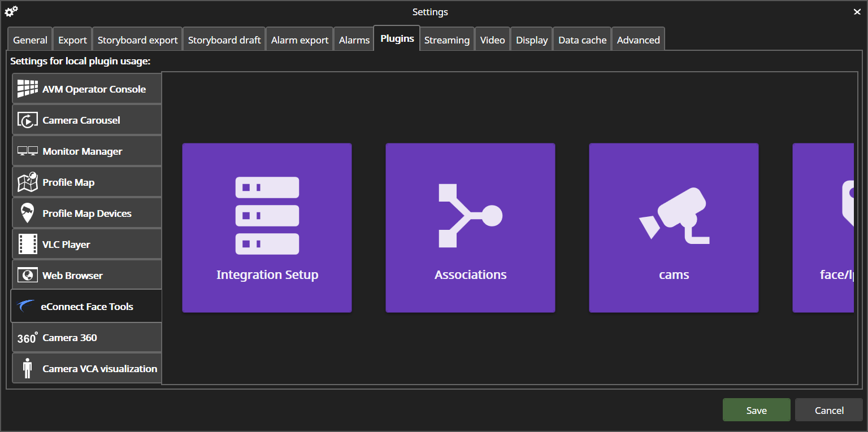The height and width of the screenshot is (432, 868).
Task: Click the Profile Map Devices pin icon
Action: (27, 213)
